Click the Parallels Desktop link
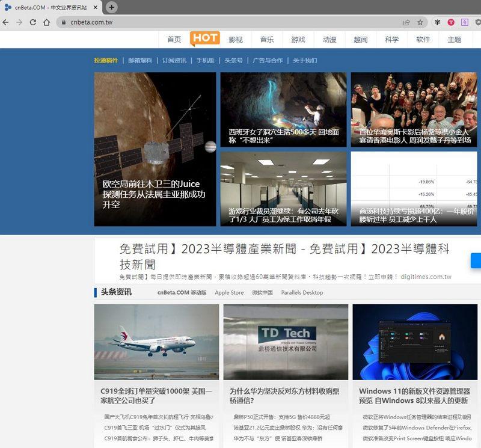The image size is (481, 448). click(302, 292)
